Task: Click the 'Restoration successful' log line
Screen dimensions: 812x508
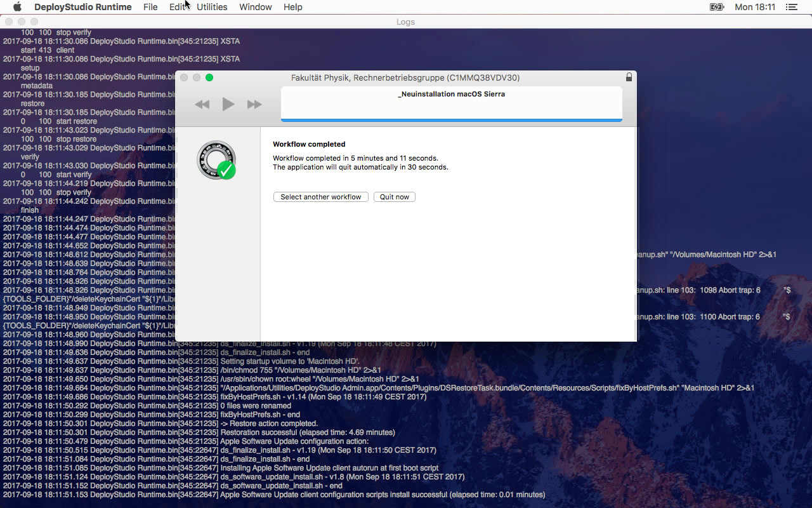Action: 199,432
